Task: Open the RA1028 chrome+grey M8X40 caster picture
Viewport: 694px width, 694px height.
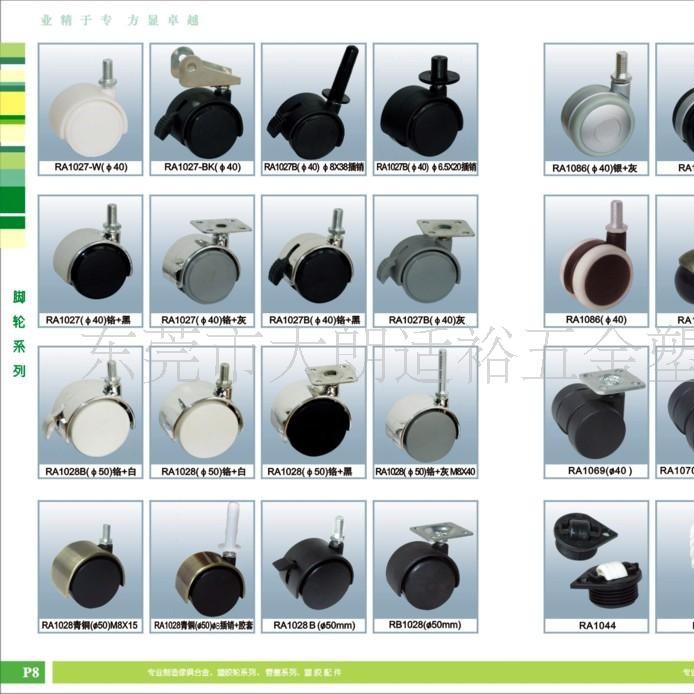Action: [x=425, y=406]
